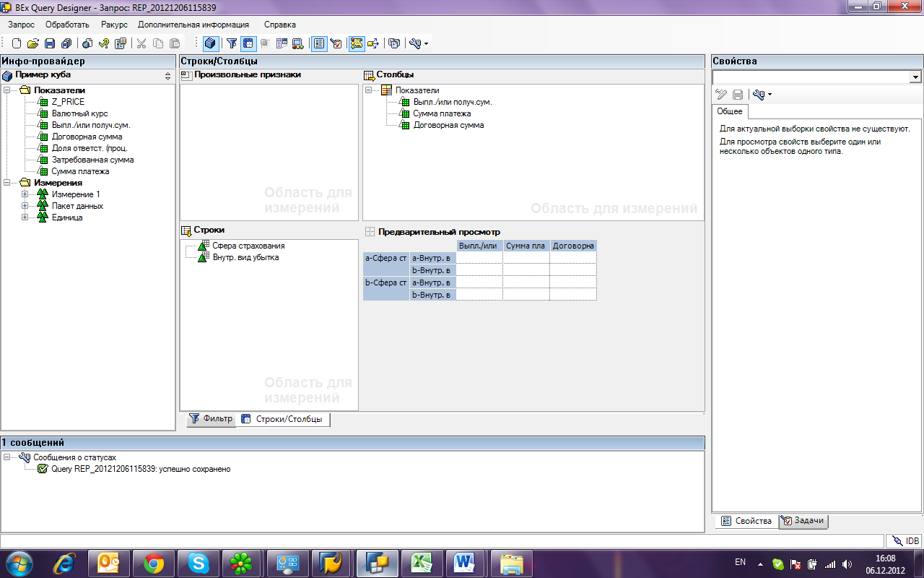Click the Пример куба header sort arrows
This screenshot has width=924, height=578.
[167, 76]
